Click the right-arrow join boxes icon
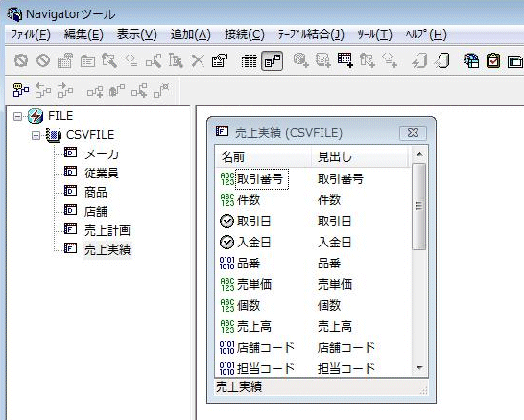The height and width of the screenshot is (420, 524). click(65, 90)
